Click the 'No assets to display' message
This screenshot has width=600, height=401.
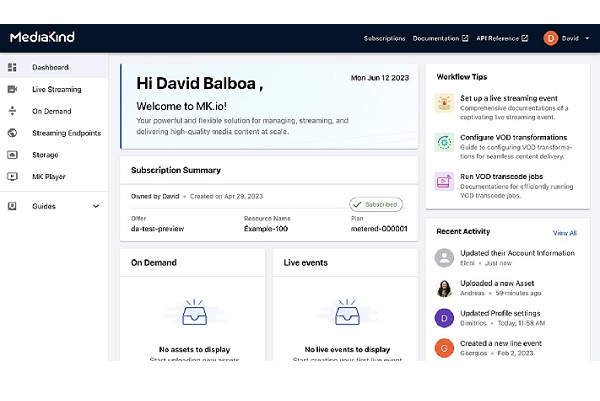[x=194, y=349]
